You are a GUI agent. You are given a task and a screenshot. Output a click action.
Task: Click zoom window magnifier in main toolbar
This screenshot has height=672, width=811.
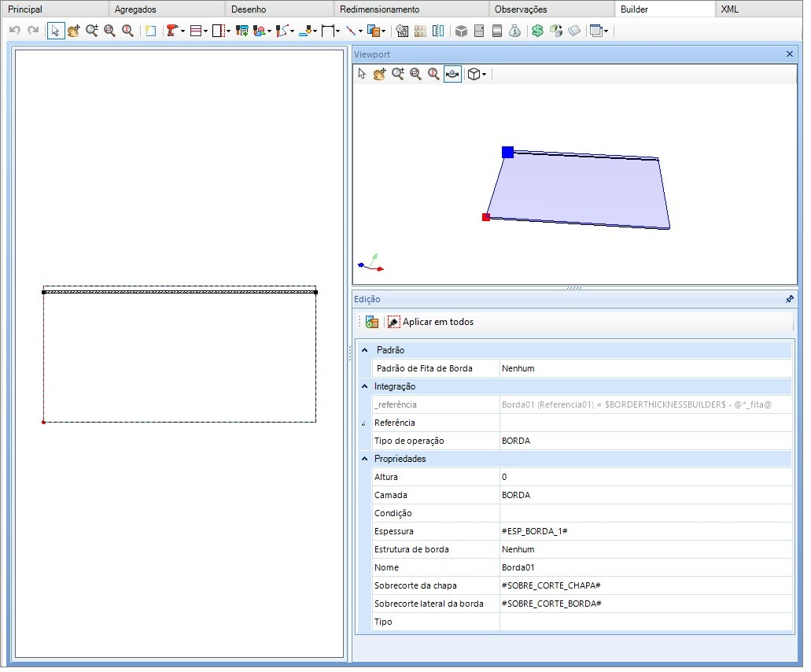click(x=109, y=31)
